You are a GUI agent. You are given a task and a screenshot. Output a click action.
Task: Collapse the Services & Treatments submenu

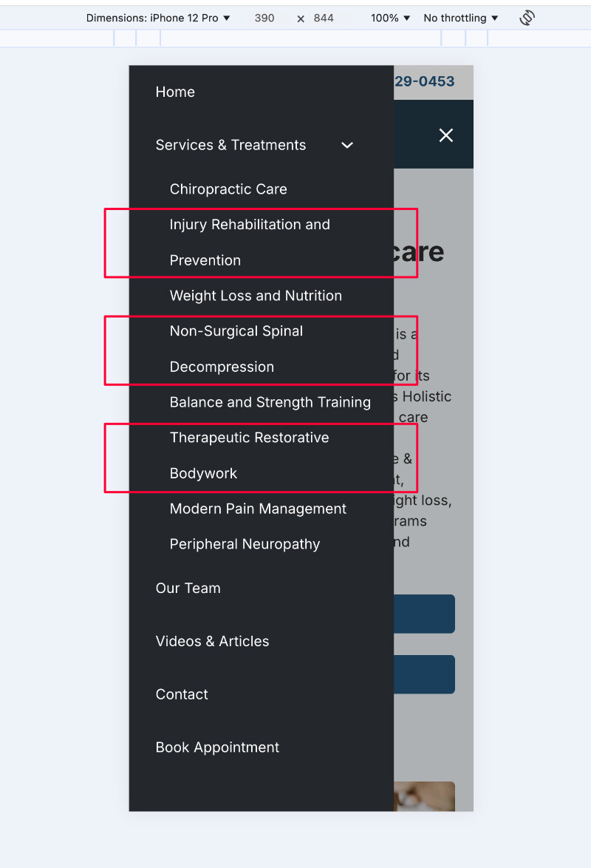[347, 145]
